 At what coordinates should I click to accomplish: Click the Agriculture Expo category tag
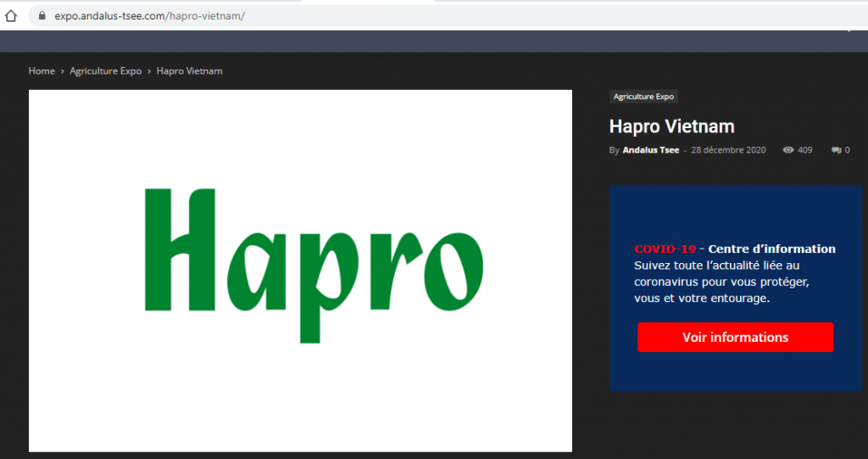(643, 97)
